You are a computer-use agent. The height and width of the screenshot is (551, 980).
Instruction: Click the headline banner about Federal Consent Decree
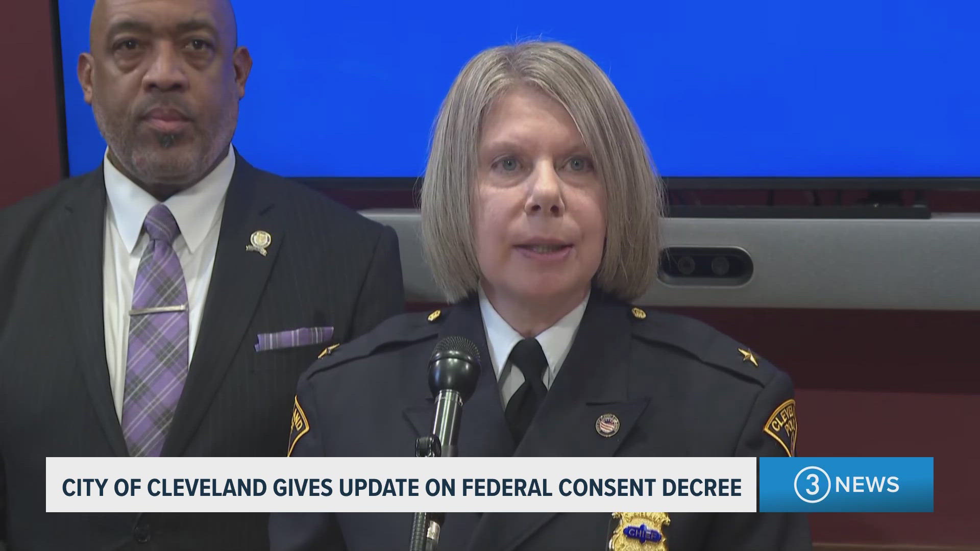401,485
